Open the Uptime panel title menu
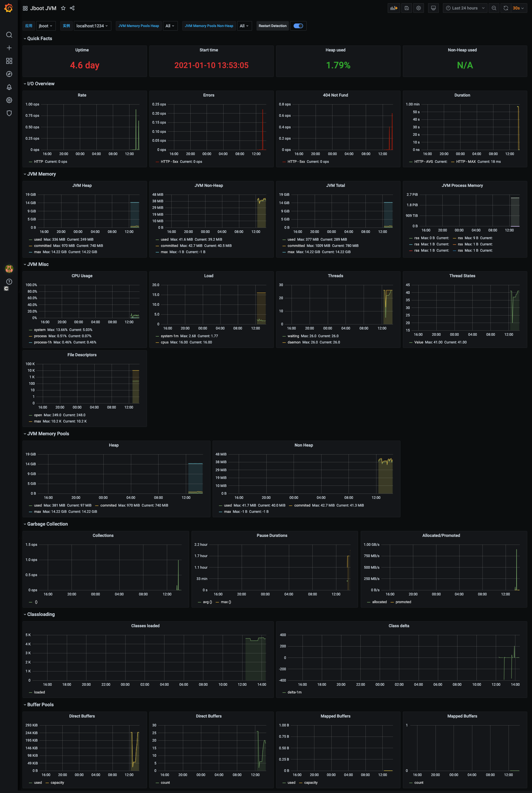This screenshot has width=532, height=793. [82, 50]
